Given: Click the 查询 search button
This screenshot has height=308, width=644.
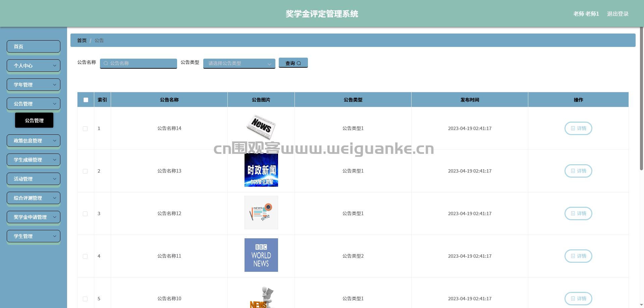Looking at the screenshot, I should pos(293,63).
